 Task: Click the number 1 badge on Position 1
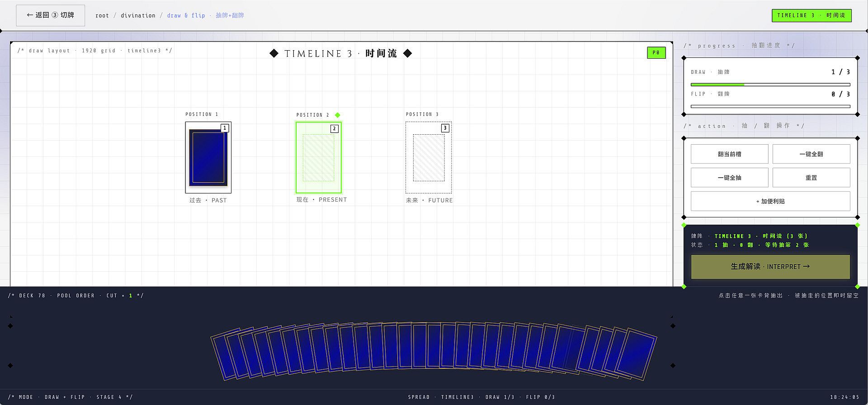click(x=225, y=128)
